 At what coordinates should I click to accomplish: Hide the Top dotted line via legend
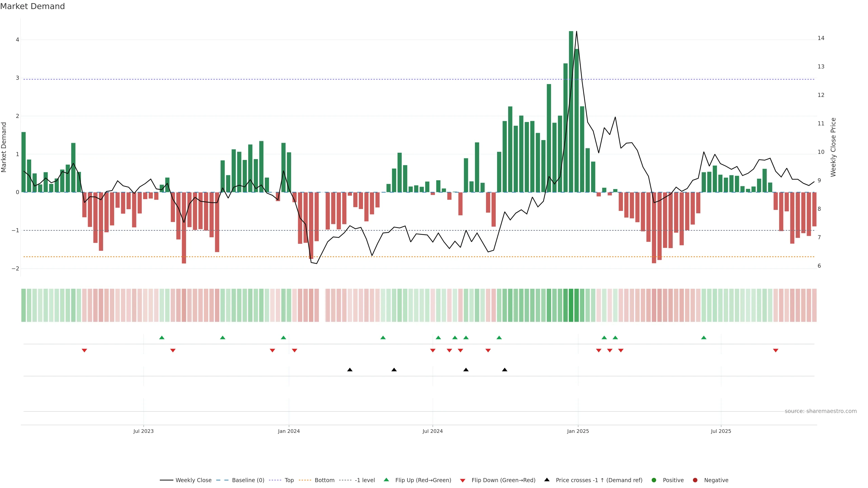click(289, 480)
